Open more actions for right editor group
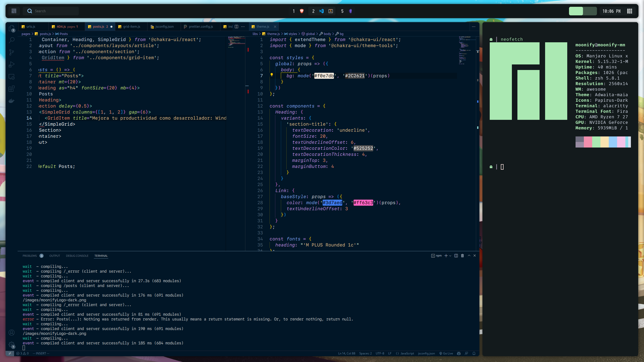644x362 pixels. (474, 26)
